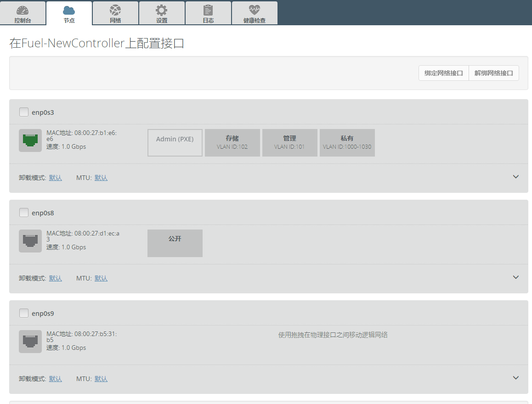Open the 卸载模式 默认 link on enp0s3

pos(55,178)
